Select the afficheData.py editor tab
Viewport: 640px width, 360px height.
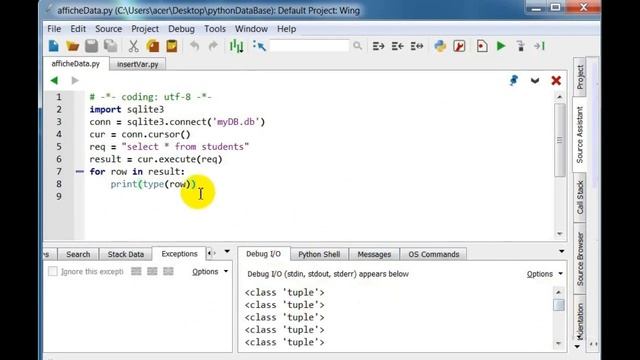(76, 64)
